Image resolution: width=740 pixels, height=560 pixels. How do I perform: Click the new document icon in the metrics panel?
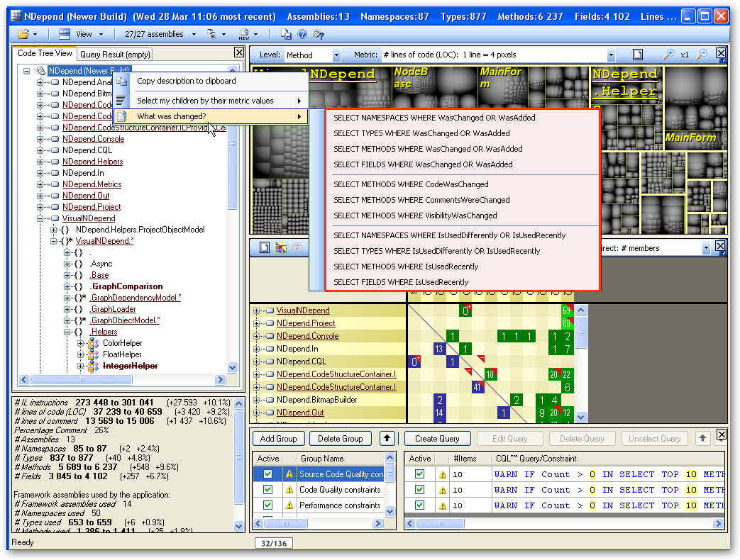pyautogui.click(x=265, y=247)
